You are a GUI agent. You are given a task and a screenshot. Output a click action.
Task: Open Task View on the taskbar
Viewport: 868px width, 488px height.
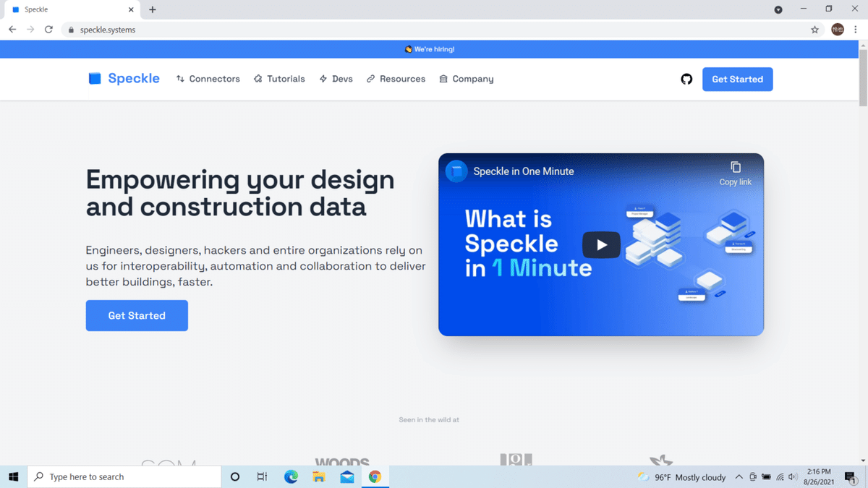pos(262,476)
